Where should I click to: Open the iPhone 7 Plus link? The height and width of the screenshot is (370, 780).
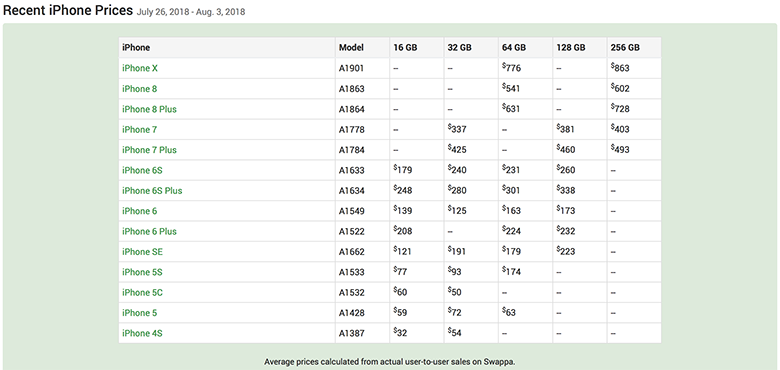(x=149, y=150)
